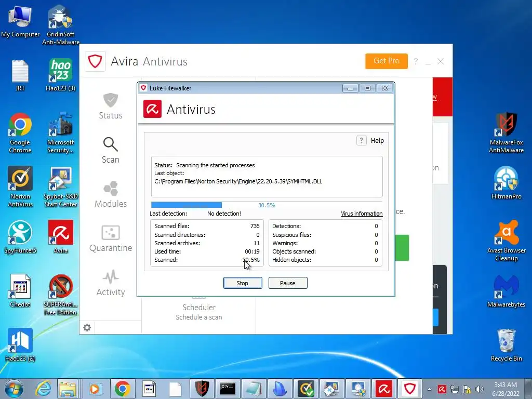
Task: Launch Norton AntiVirus from the desktop
Action: (x=20, y=187)
